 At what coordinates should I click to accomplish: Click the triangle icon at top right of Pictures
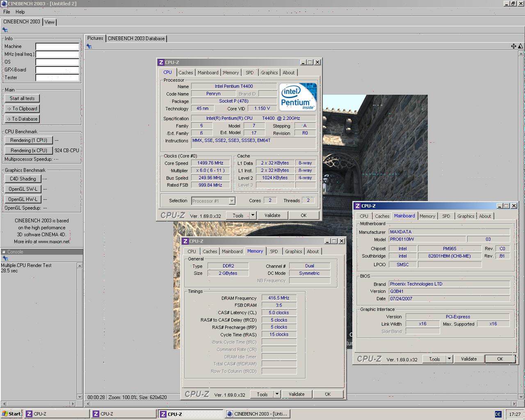520,46
